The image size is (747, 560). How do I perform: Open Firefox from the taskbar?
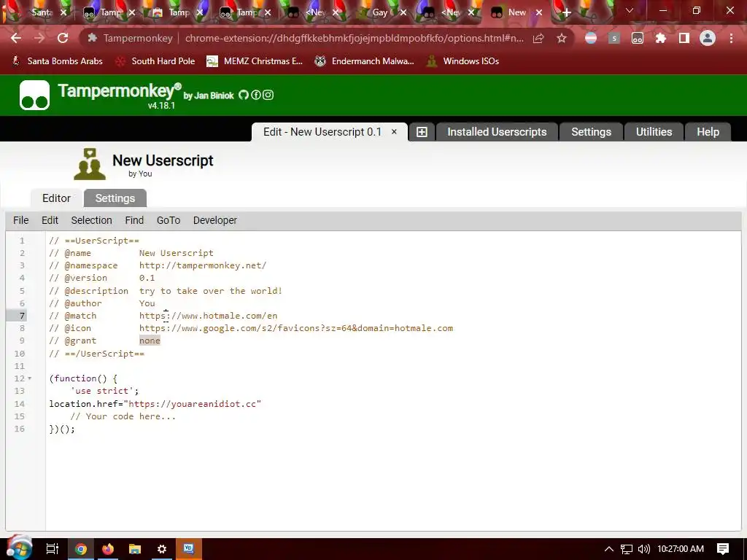click(x=108, y=549)
